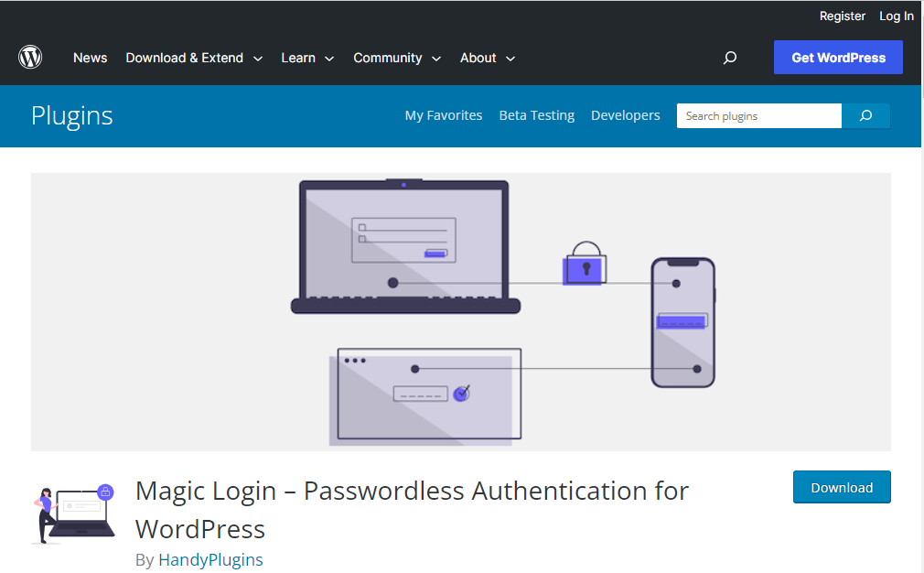
Task: Click the smartphone illustration in banner
Action: (683, 322)
